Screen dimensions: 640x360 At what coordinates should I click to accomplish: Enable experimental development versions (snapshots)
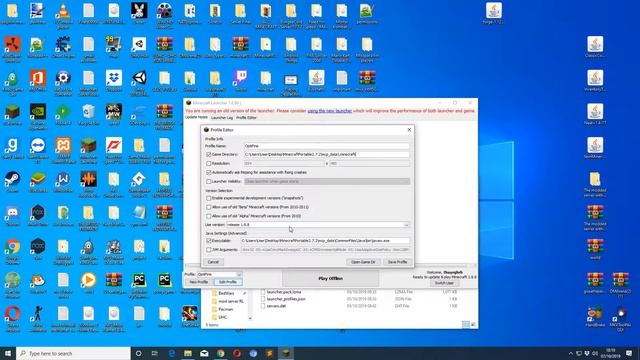[x=209, y=198]
